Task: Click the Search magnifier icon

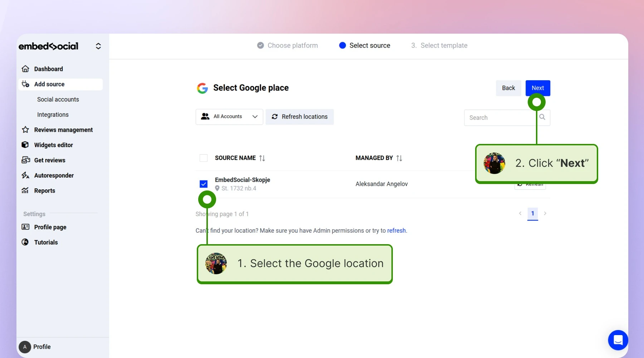Action: pyautogui.click(x=542, y=117)
